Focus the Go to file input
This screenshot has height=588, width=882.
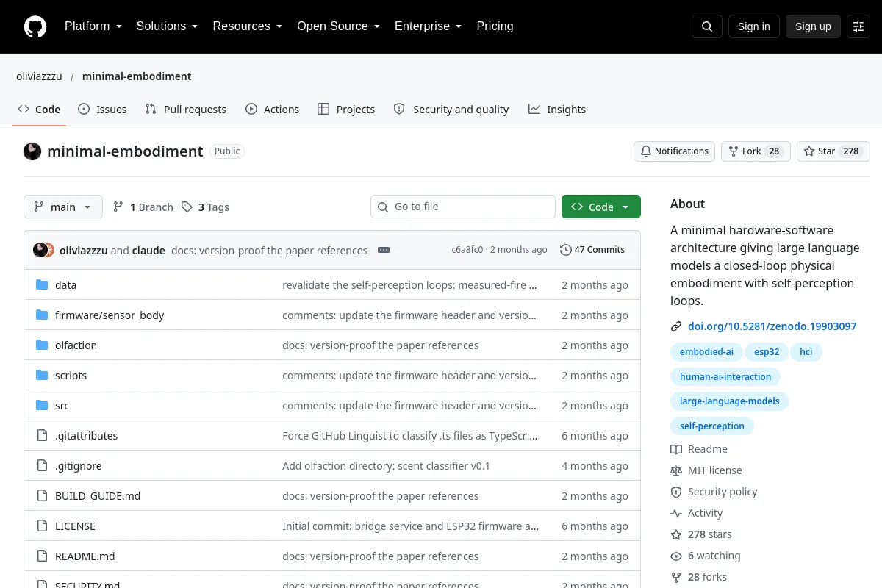click(x=463, y=207)
